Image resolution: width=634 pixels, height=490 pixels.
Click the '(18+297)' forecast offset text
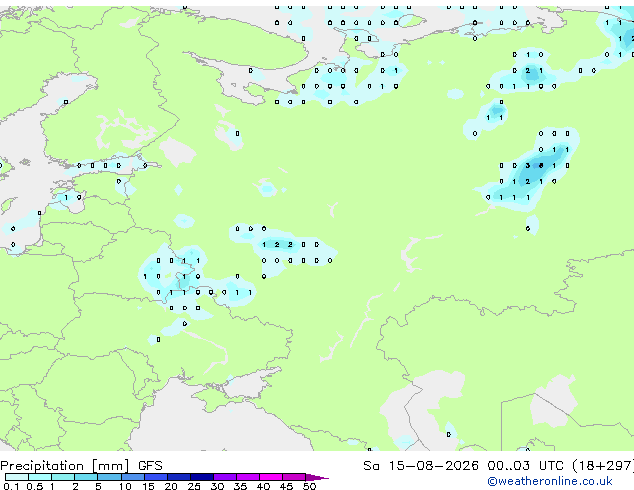(x=603, y=466)
